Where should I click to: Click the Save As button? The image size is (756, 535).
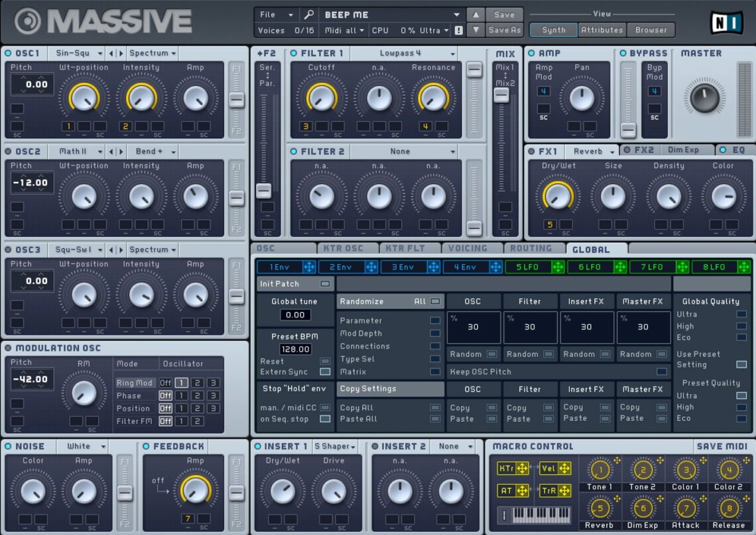[504, 30]
